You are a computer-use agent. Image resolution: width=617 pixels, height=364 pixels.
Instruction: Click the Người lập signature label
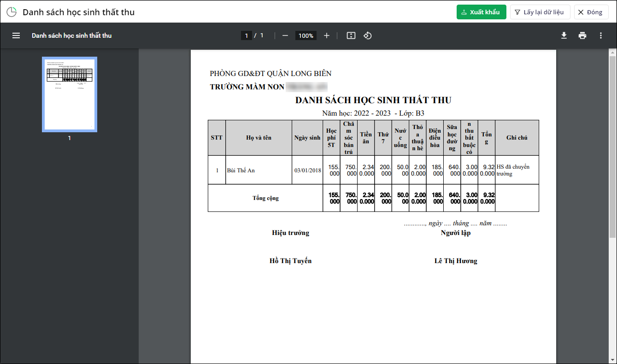pos(456,233)
